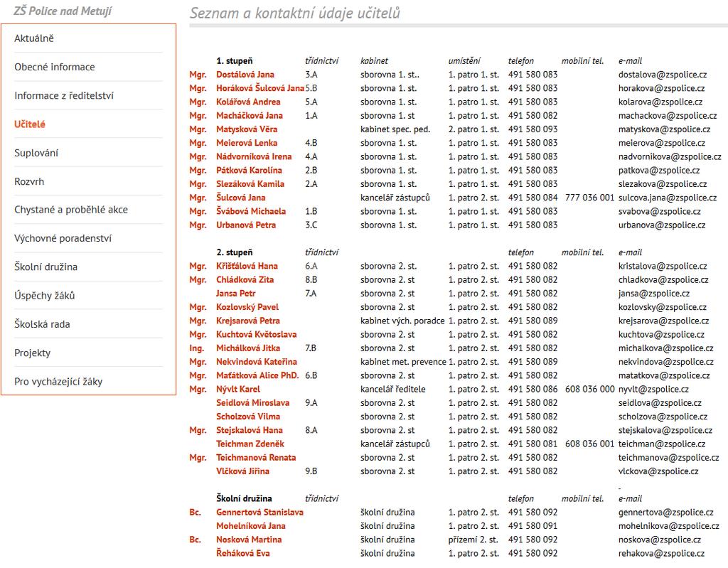
Task: Click email sulcova.jana@zspolice.cz
Action: [x=668, y=198]
